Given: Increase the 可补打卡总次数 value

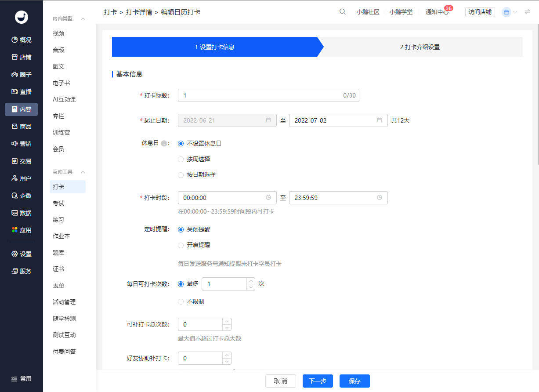Looking at the screenshot, I should 227,321.
